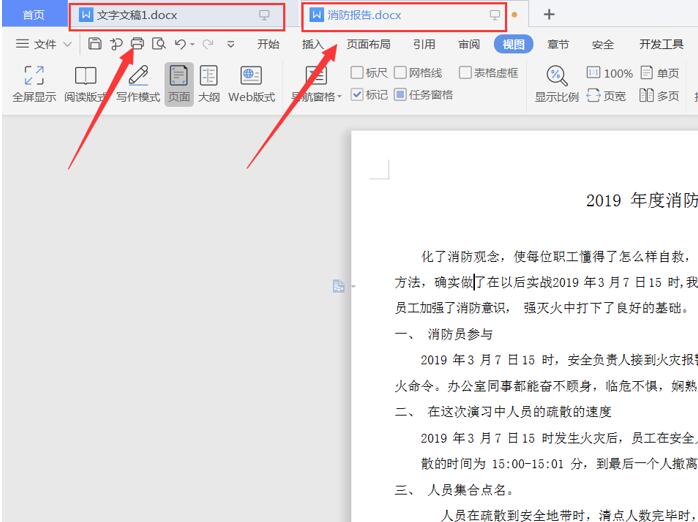This screenshot has height=522, width=698.
Task: Switch to the 首页 tab
Action: [x=34, y=15]
